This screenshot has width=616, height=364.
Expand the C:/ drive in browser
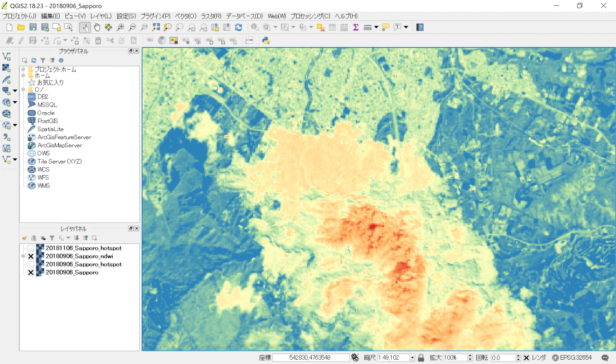point(23,89)
